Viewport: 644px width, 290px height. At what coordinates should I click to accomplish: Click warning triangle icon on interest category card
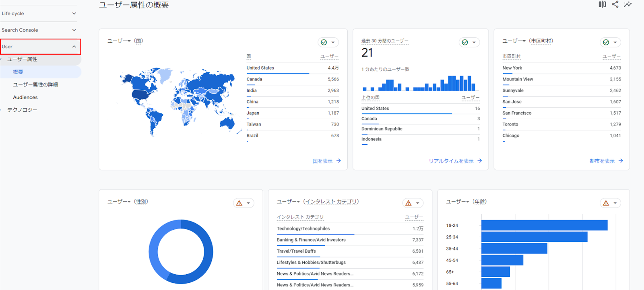pyautogui.click(x=409, y=203)
